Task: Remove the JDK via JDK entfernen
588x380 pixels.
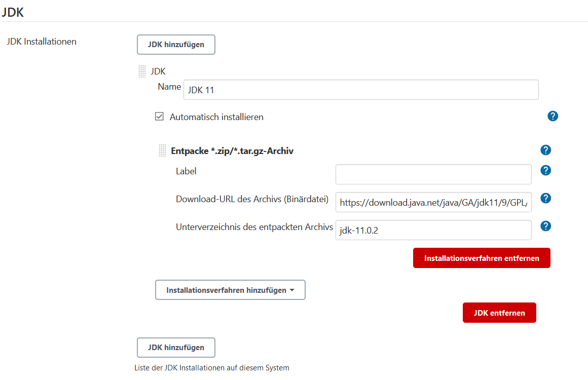Action: tap(499, 313)
